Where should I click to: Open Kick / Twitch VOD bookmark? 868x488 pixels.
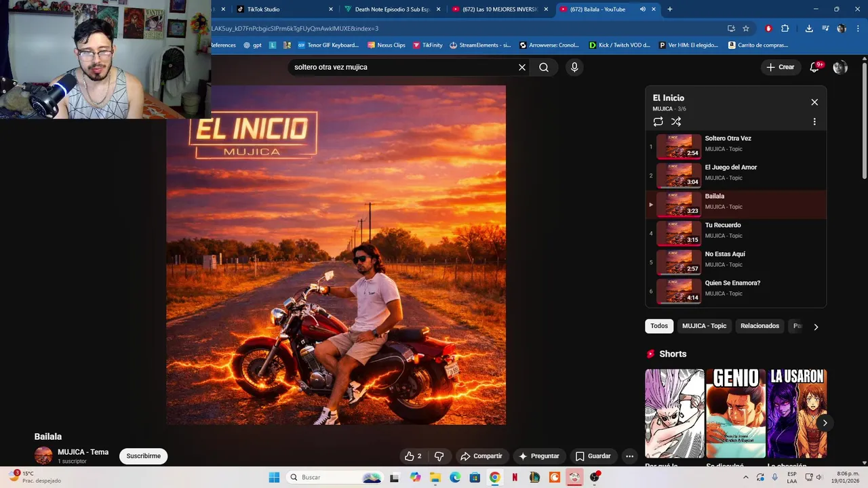[619, 45]
